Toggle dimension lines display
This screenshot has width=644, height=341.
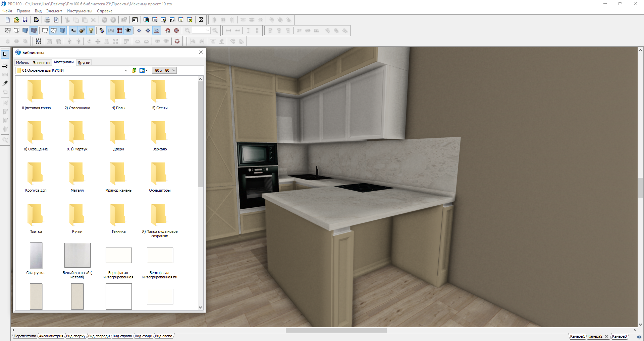coord(111,30)
